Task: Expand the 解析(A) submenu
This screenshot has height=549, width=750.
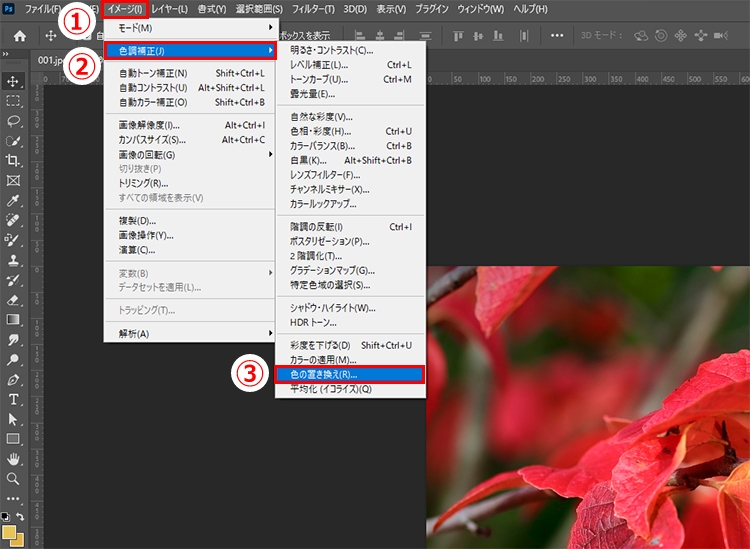Action: pyautogui.click(x=189, y=333)
